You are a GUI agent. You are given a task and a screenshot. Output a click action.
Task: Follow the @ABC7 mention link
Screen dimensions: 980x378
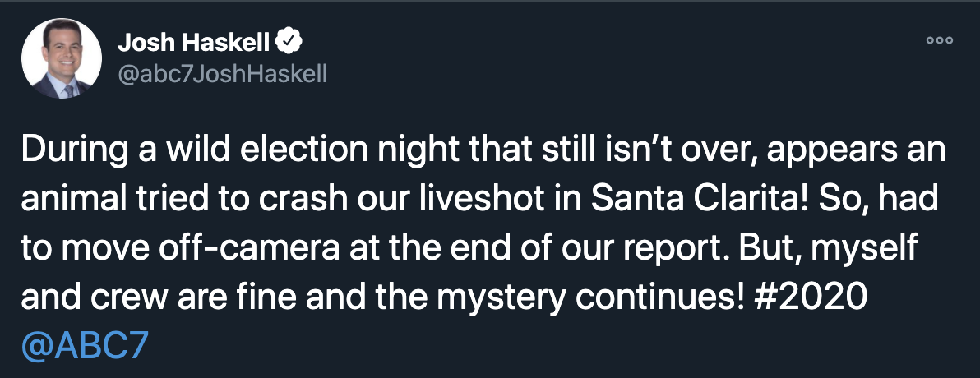(86, 347)
